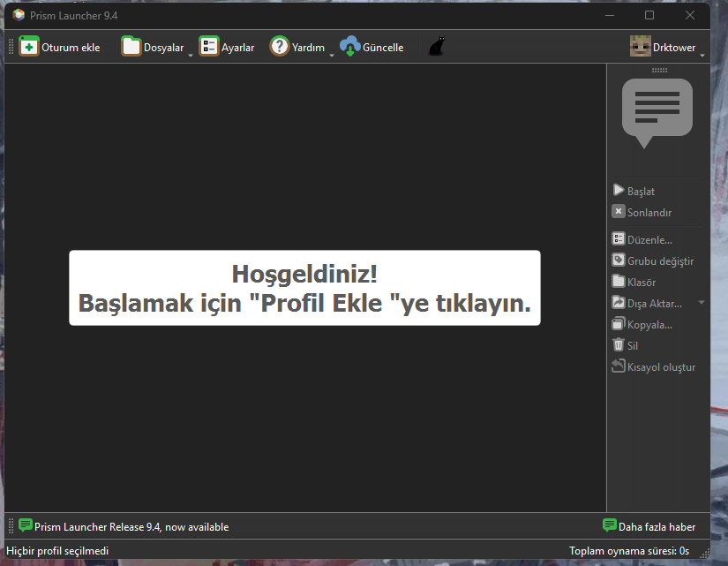Click the large news speech bubble icon
The height and width of the screenshot is (566, 728).
pos(657,113)
